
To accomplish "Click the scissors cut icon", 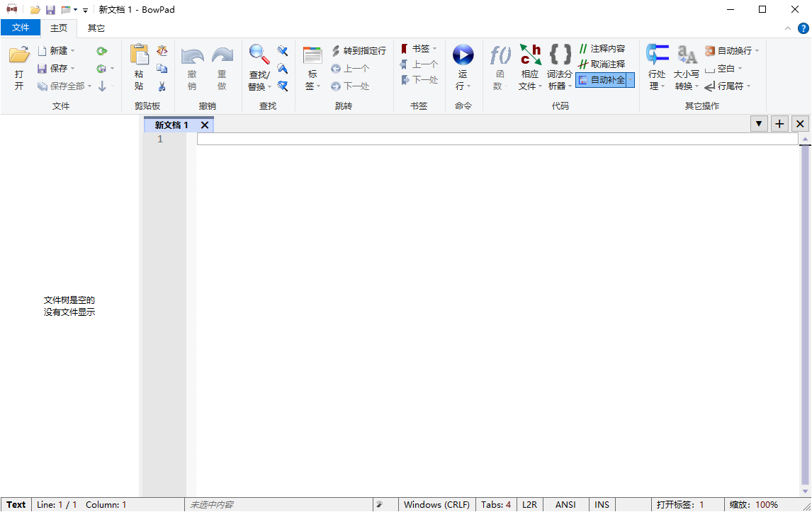I will click(x=162, y=86).
